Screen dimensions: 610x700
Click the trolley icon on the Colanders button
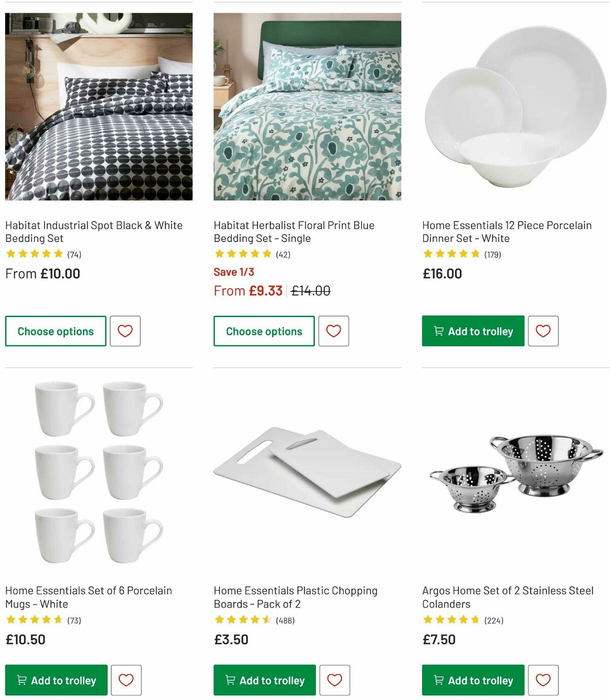coord(438,680)
